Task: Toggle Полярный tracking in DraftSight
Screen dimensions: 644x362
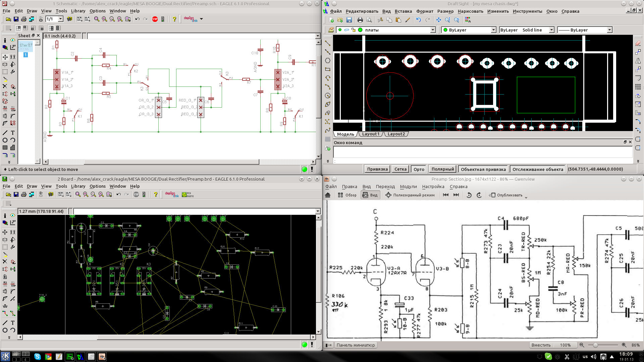Action: tap(442, 169)
